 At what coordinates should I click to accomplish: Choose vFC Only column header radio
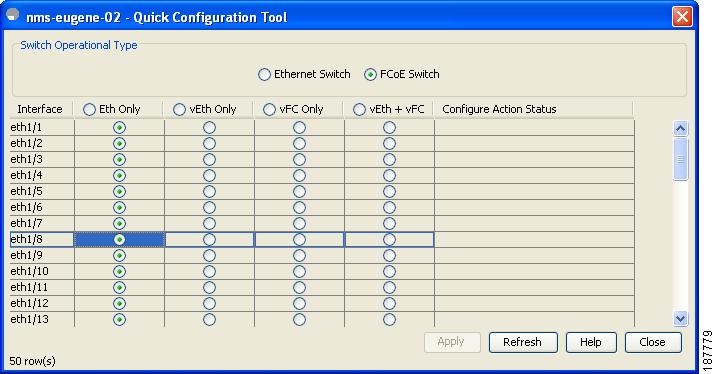[269, 109]
